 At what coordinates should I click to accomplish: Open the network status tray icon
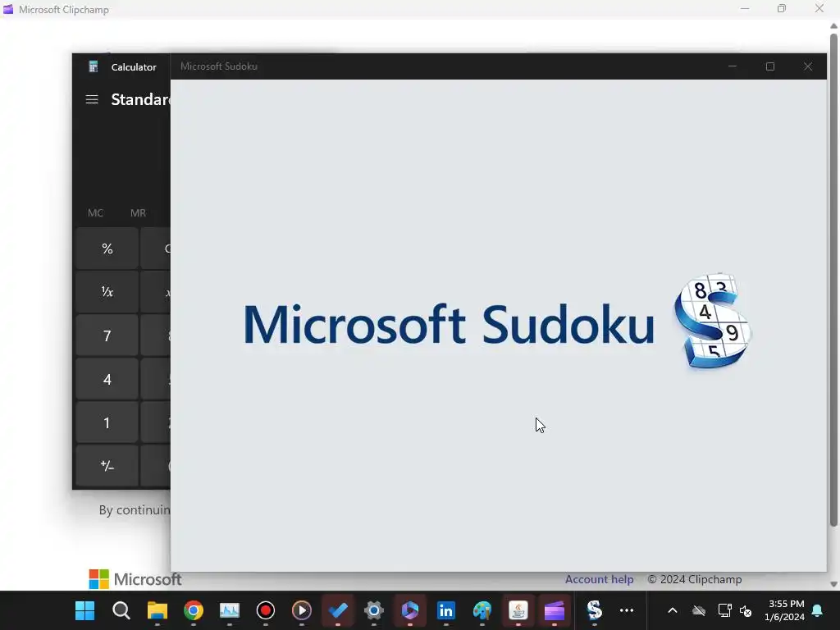click(724, 610)
